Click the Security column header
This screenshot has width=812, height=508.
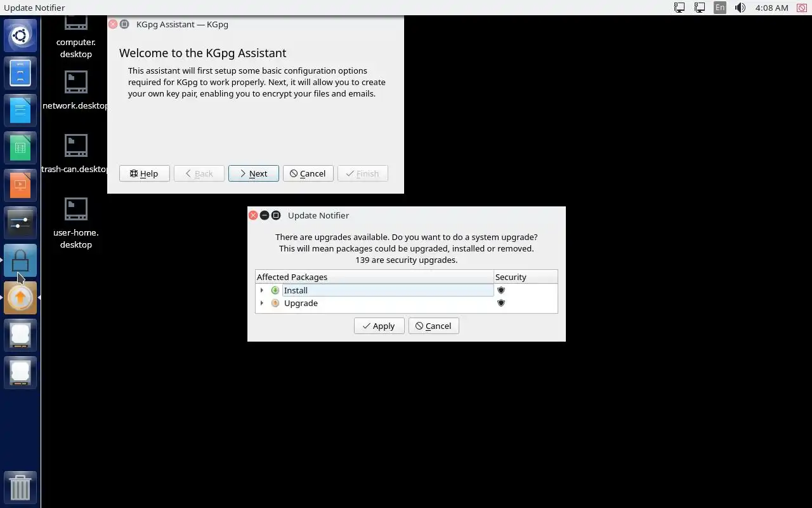(x=526, y=277)
